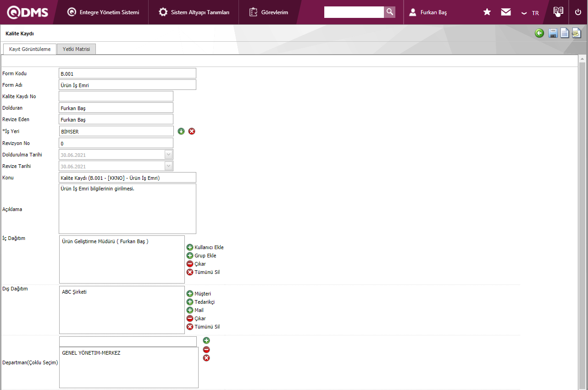Click the green back arrow icon
This screenshot has height=390, width=588.
pyautogui.click(x=539, y=33)
